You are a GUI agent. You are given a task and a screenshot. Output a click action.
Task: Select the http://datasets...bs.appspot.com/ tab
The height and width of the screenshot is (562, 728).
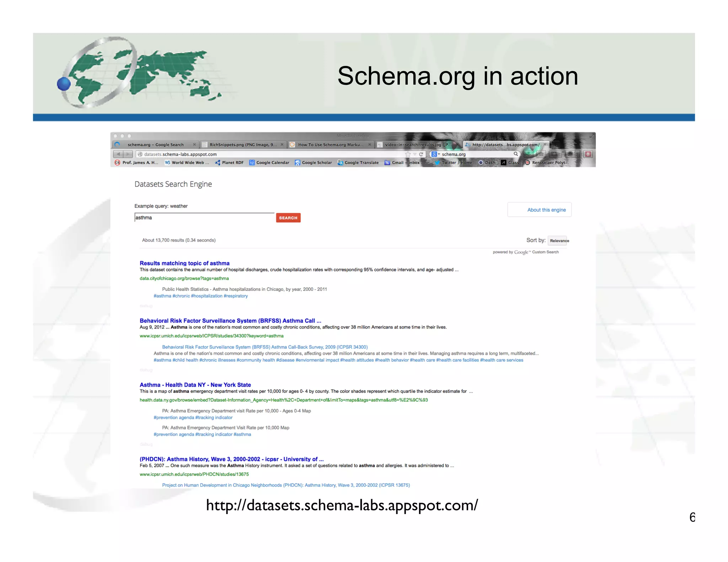coord(505,145)
